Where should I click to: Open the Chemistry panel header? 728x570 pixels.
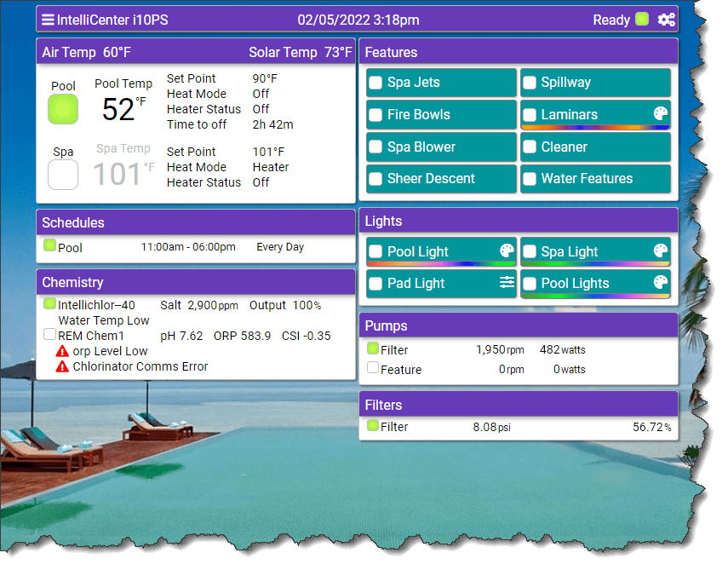click(x=196, y=282)
